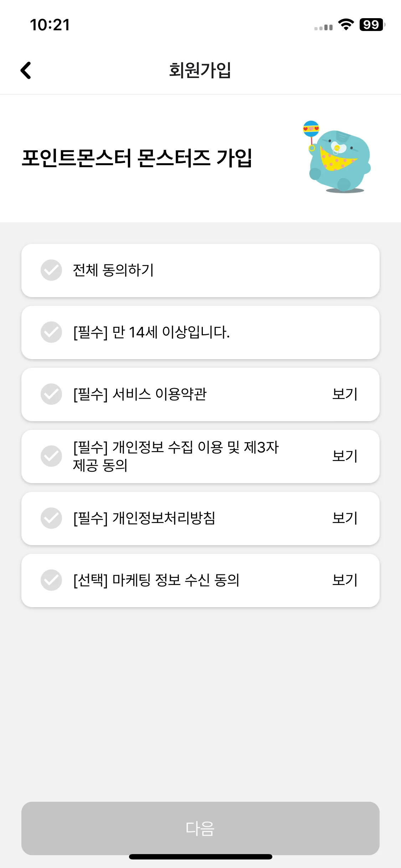Image resolution: width=401 pixels, height=868 pixels.
Task: Check the 서비스 이용약관 agreement checkbox
Action: click(x=51, y=394)
